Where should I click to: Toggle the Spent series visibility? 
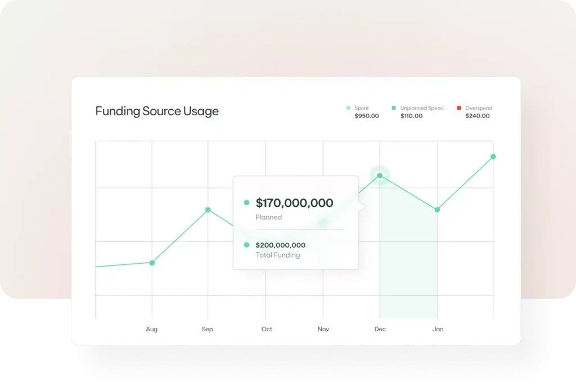coord(361,108)
